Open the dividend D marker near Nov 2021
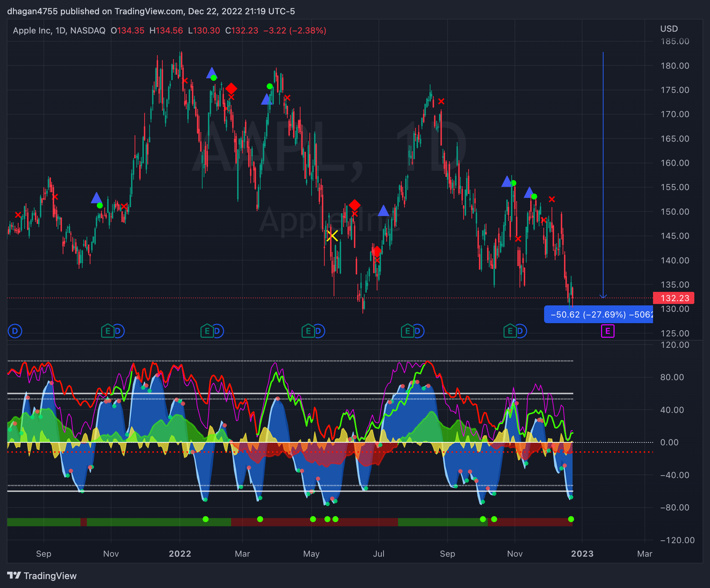This screenshot has width=710, height=588. click(x=118, y=331)
